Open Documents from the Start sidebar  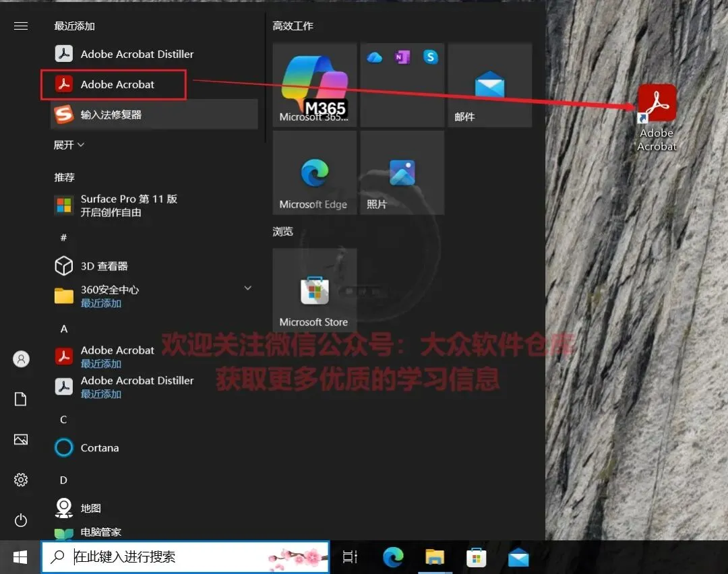point(21,399)
